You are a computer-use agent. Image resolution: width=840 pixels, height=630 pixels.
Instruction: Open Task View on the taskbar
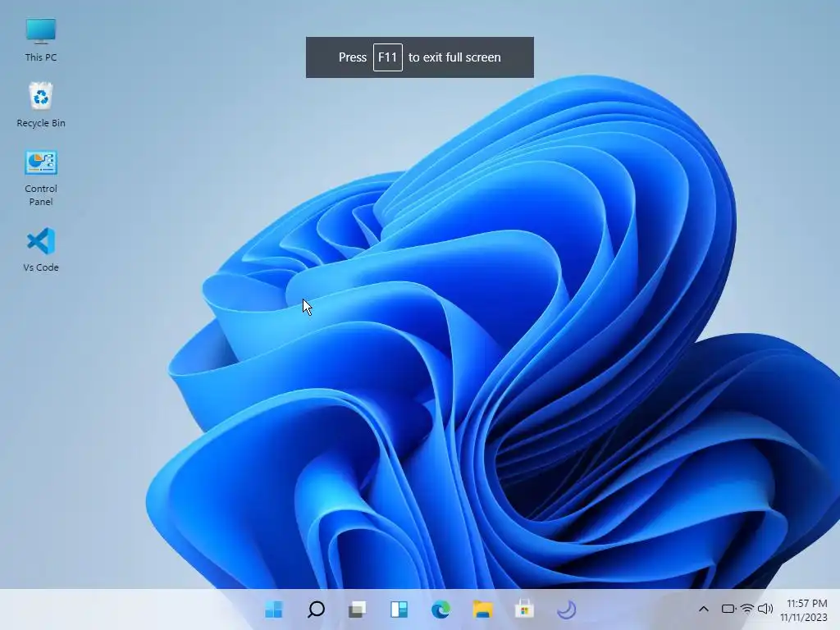point(358,609)
